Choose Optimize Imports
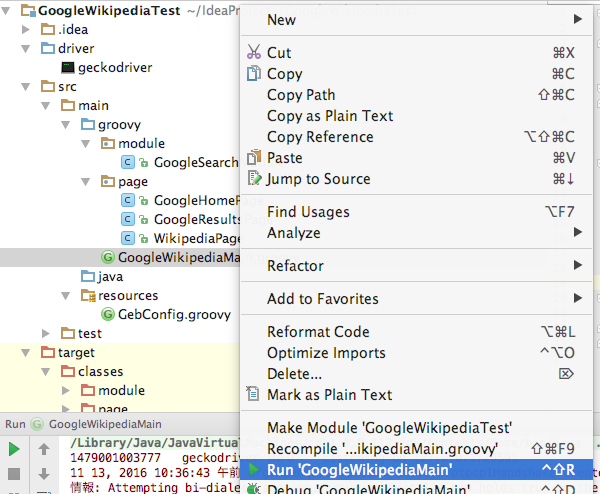Viewport: 600px width, 494px height. pyautogui.click(x=416, y=352)
